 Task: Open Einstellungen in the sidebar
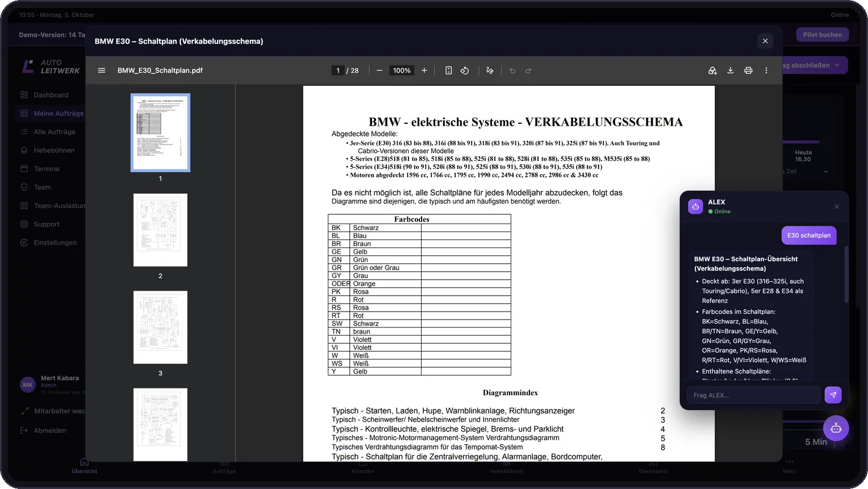[51, 243]
